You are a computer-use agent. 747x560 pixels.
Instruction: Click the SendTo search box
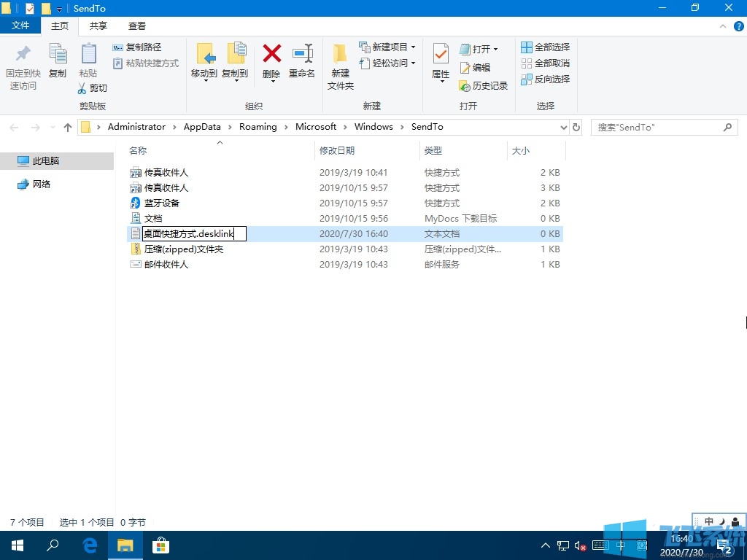click(x=657, y=127)
